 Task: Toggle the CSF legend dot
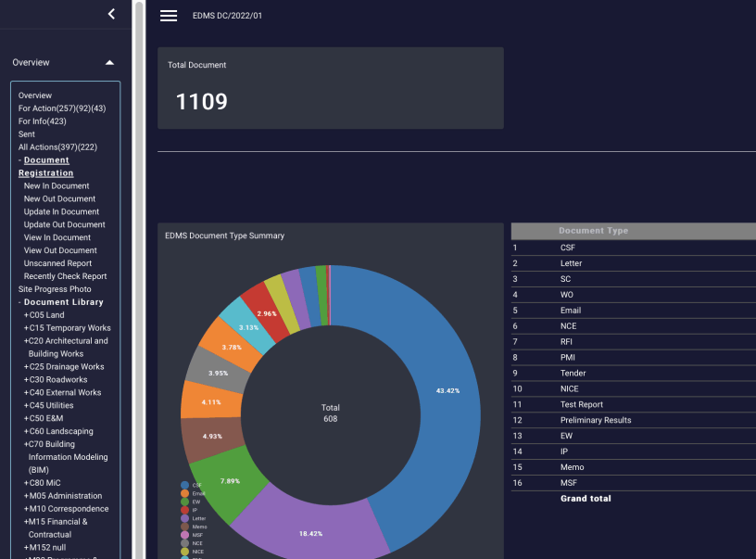point(185,485)
